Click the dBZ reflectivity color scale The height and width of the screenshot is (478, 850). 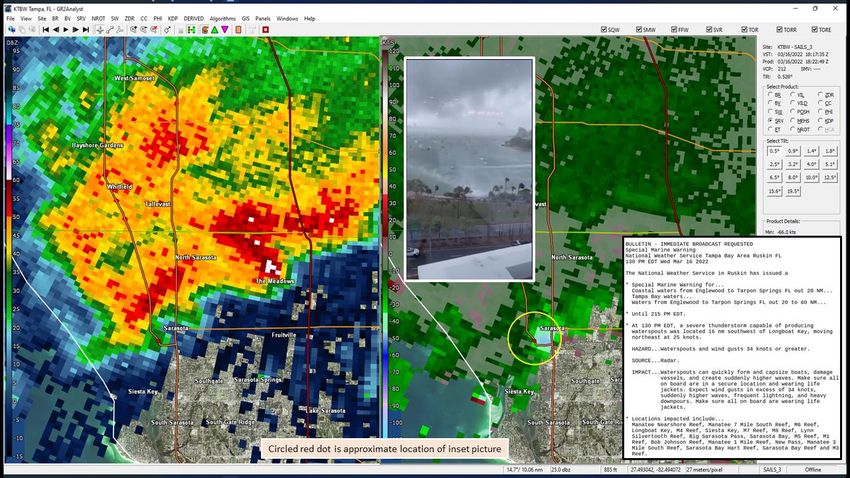pos(9,249)
